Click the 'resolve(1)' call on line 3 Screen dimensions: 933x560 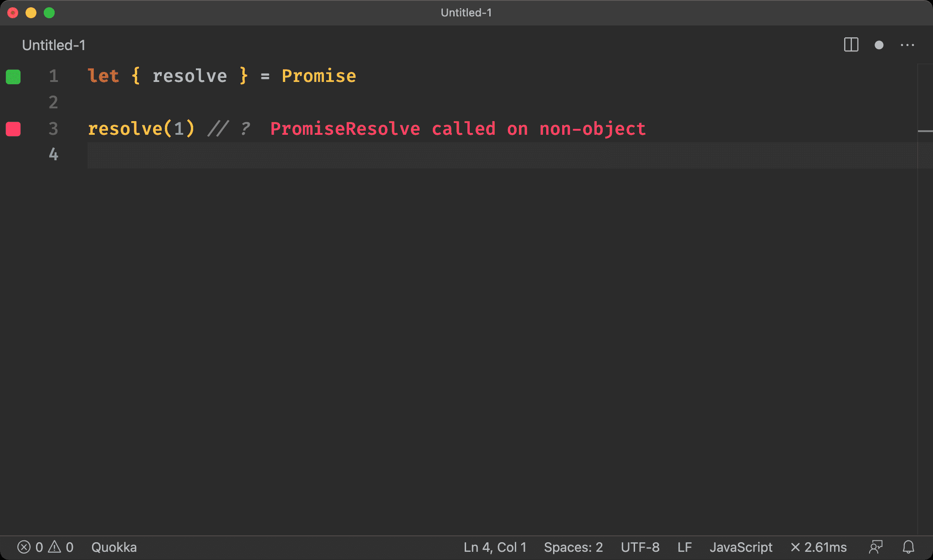(x=141, y=128)
